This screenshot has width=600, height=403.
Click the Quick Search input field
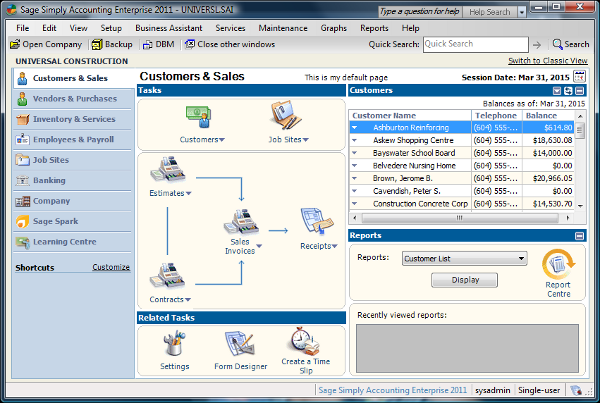tap(476, 44)
